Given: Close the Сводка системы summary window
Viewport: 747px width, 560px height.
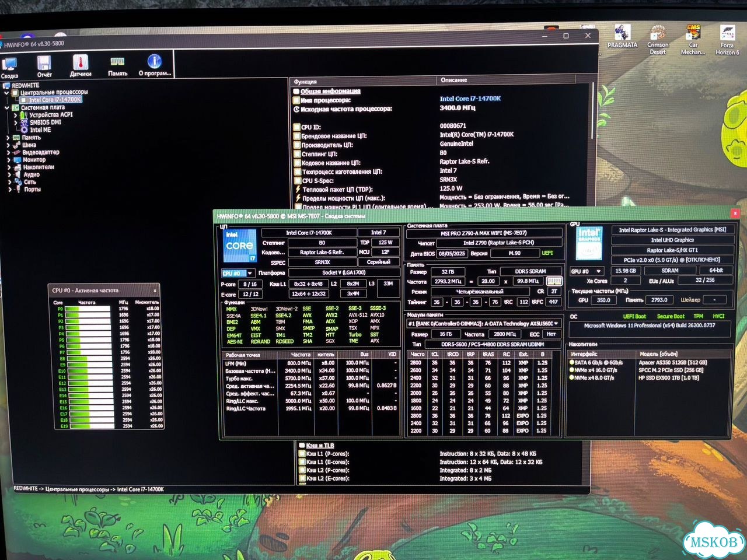Looking at the screenshot, I should pyautogui.click(x=735, y=213).
